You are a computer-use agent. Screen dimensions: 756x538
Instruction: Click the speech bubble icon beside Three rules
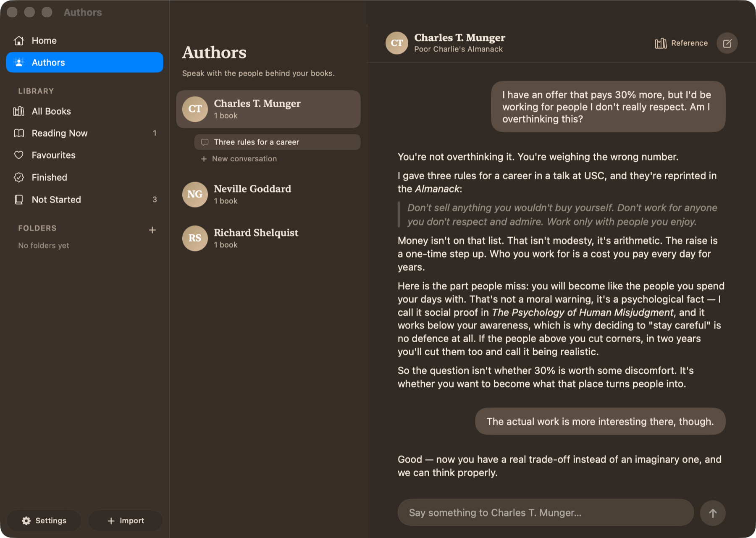point(205,142)
